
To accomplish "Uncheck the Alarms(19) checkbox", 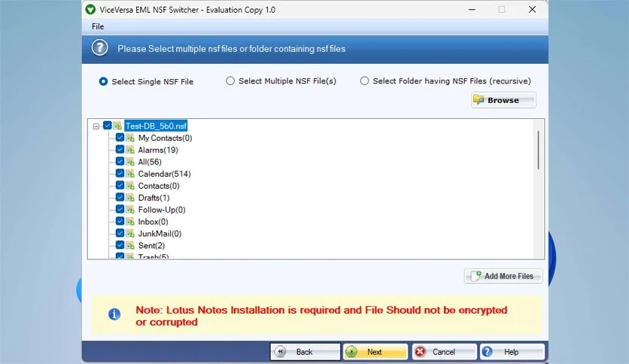I will (120, 150).
